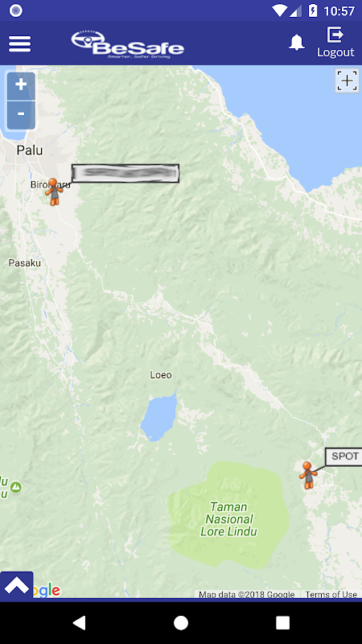The image size is (362, 644).
Task: Tap the SPOT marker label
Action: [x=344, y=456]
